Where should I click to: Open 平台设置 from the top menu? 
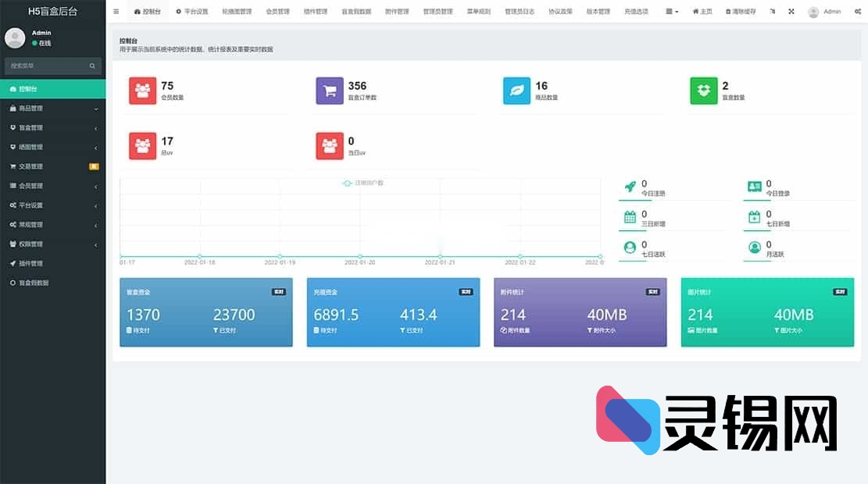pos(192,11)
